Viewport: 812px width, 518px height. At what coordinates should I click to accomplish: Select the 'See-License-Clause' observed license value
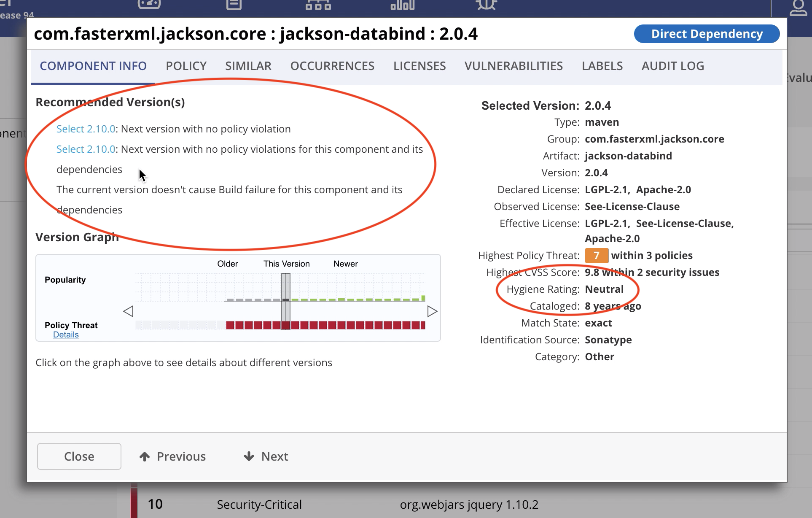(x=632, y=207)
